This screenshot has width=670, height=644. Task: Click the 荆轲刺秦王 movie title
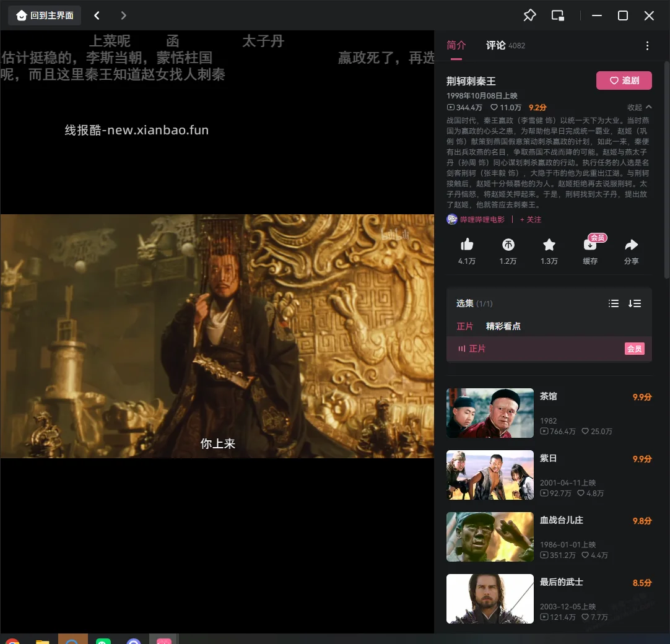(471, 81)
